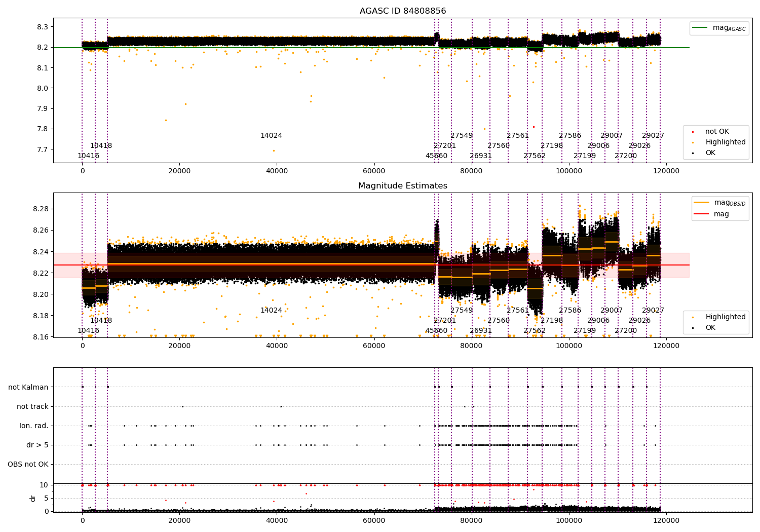Click obsid label '27549' in the top plot
This screenshot has height=532, width=760.
click(x=462, y=136)
